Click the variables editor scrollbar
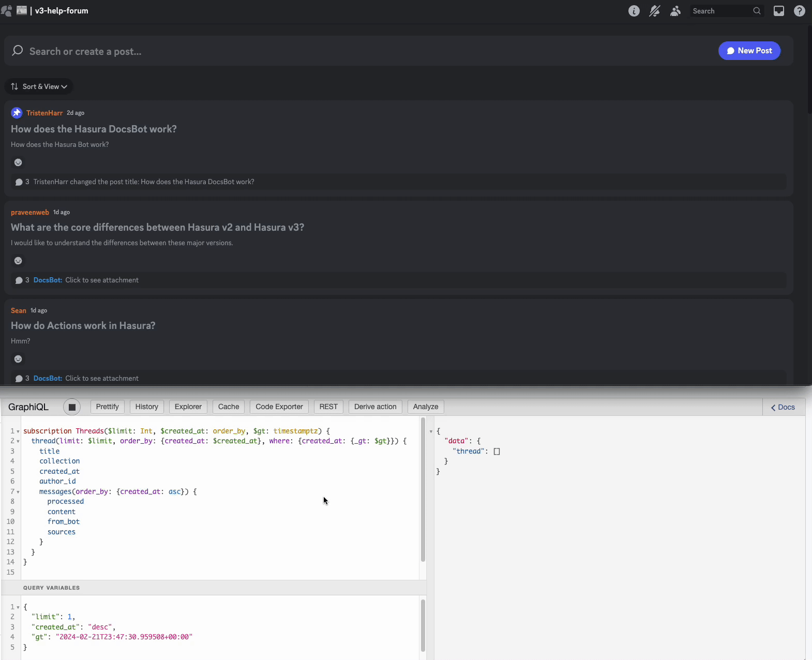This screenshot has height=660, width=812. click(423, 625)
